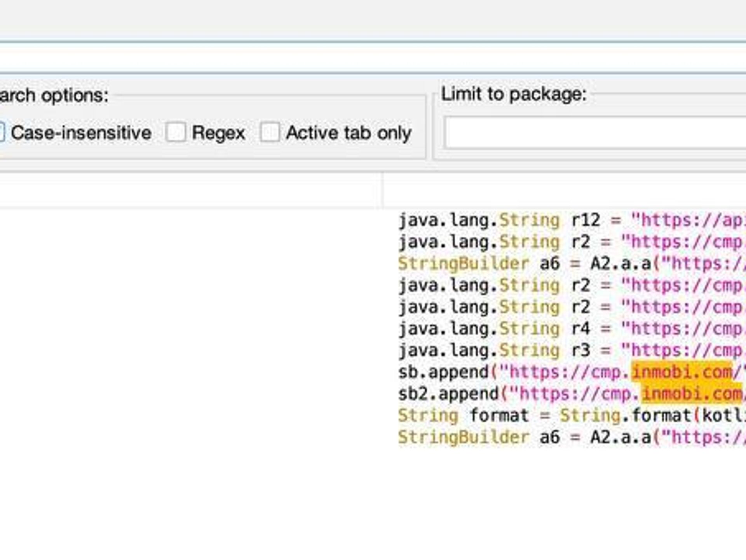The width and height of the screenshot is (746, 560).
Task: Select the sb2.append cmp.inmobi.com result row
Action: tap(572, 394)
